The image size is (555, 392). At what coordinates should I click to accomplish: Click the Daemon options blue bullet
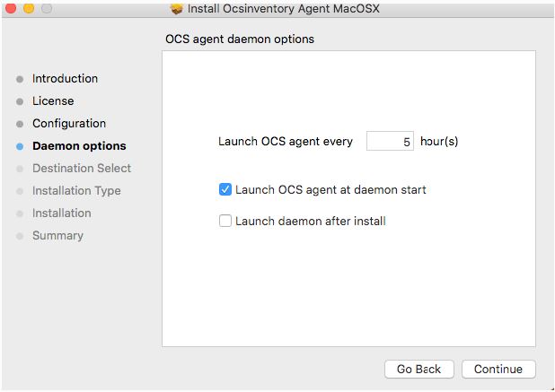tap(20, 146)
